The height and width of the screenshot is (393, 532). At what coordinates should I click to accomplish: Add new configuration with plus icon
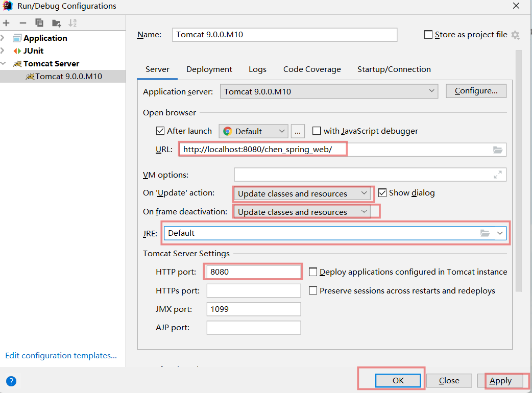(x=6, y=23)
